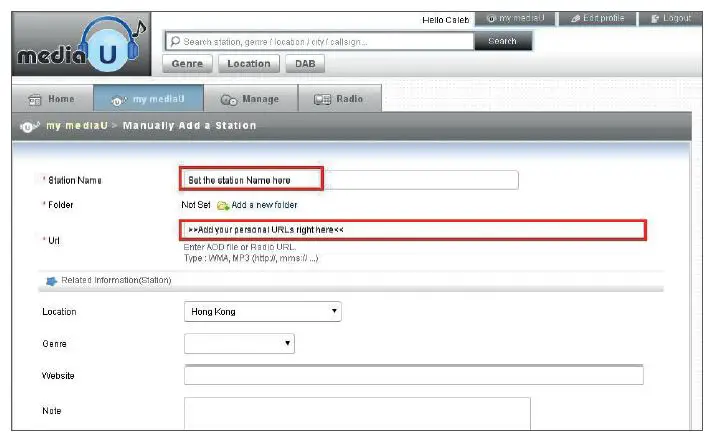Click the Logout door icon
Image resolution: width=714 pixels, height=442 pixels.
[x=655, y=19]
